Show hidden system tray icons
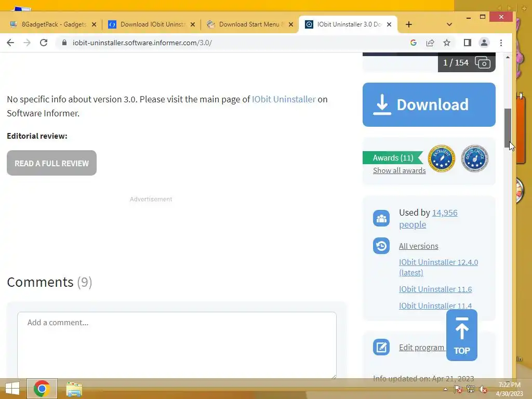This screenshot has height=399, width=532. pyautogui.click(x=445, y=389)
